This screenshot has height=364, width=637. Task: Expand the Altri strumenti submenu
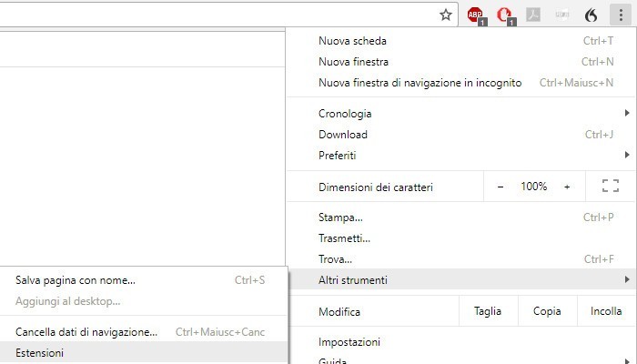click(x=461, y=279)
